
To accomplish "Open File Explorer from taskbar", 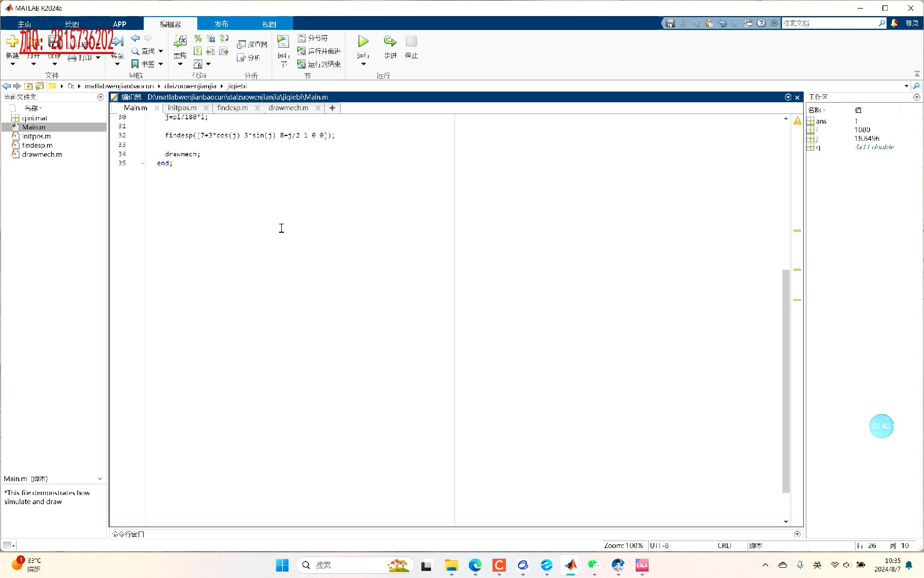I will tap(451, 565).
